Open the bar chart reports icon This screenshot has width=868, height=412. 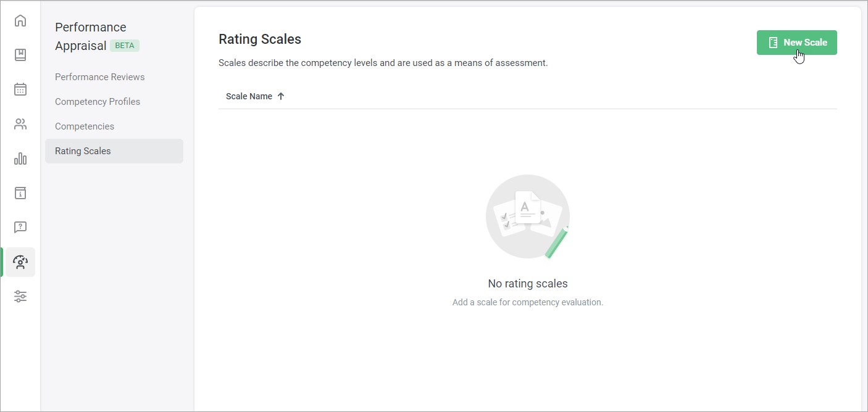[20, 159]
